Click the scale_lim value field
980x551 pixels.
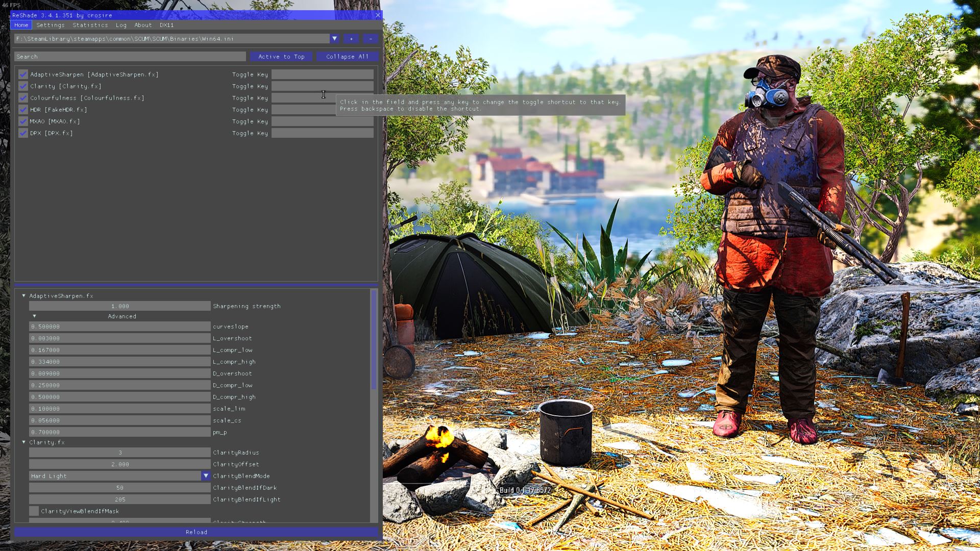tap(119, 409)
